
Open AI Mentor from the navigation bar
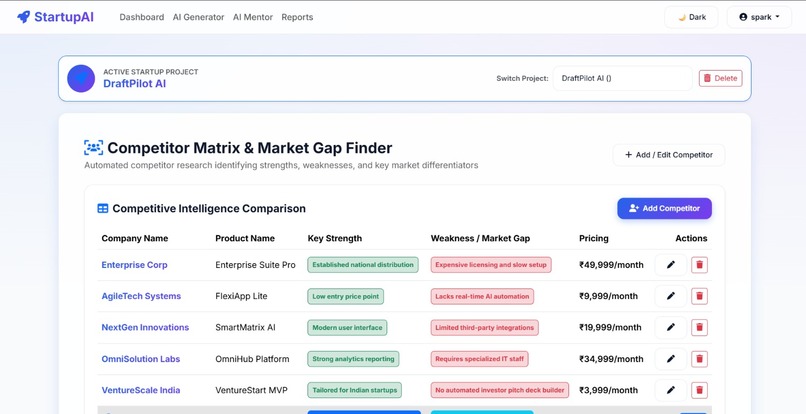(x=253, y=17)
